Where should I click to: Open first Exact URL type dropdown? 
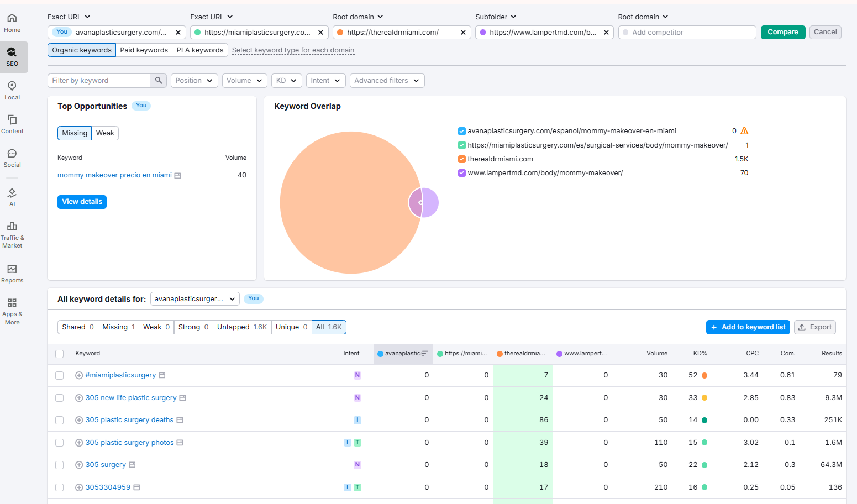69,17
